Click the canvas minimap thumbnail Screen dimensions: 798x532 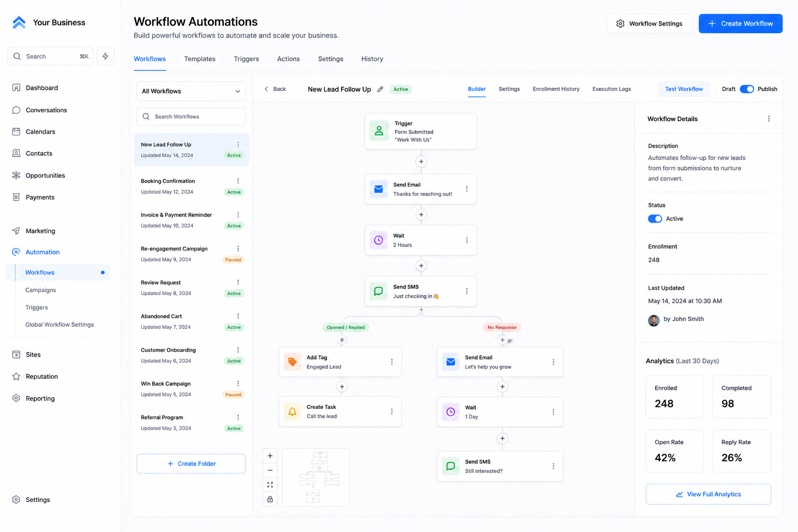coord(316,477)
